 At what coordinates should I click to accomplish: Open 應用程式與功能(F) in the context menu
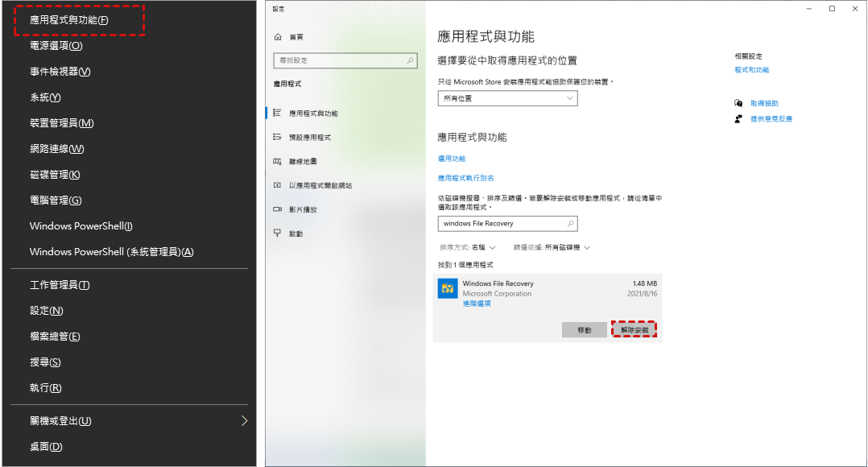[x=69, y=20]
